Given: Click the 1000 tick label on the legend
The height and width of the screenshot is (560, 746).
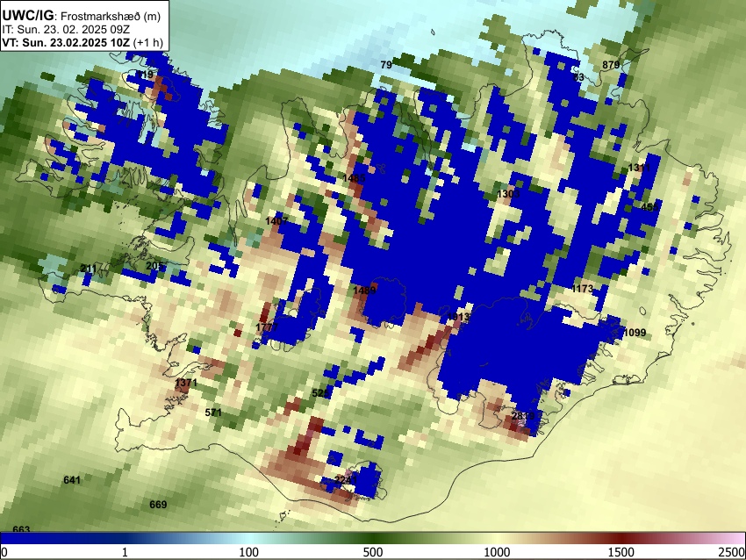Looking at the screenshot, I should pyautogui.click(x=497, y=552).
